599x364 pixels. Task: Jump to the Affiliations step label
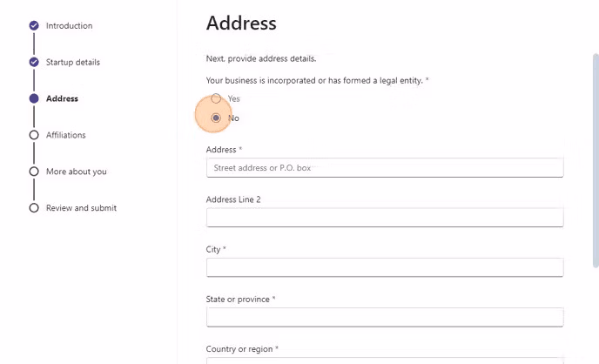tap(66, 135)
